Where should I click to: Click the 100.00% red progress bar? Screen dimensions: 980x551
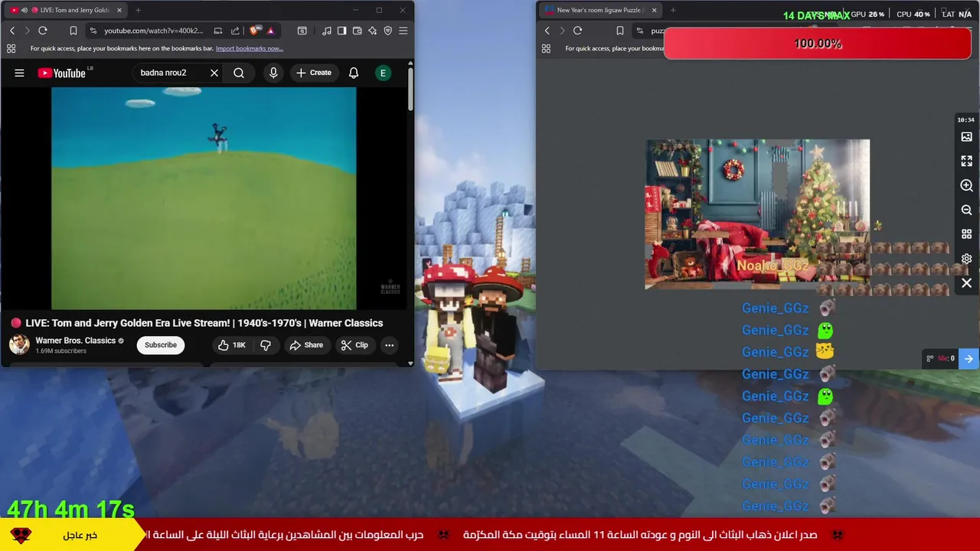click(x=818, y=44)
